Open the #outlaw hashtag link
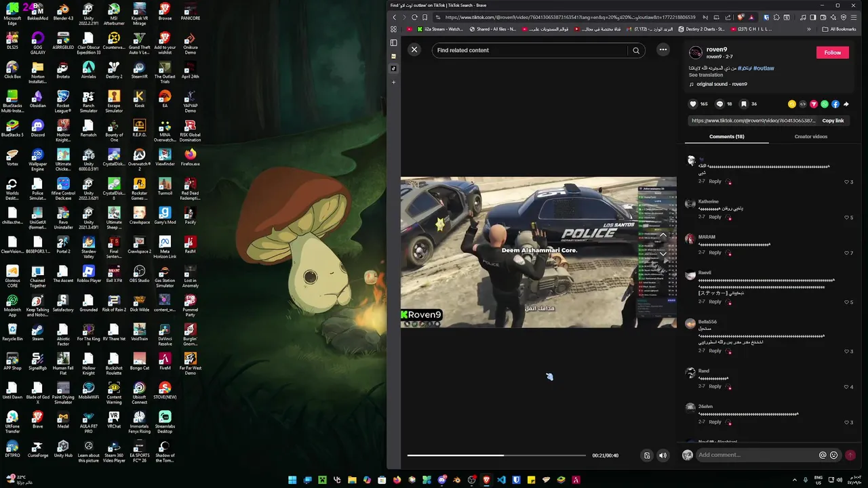This screenshot has width=868, height=488. pyautogui.click(x=764, y=68)
